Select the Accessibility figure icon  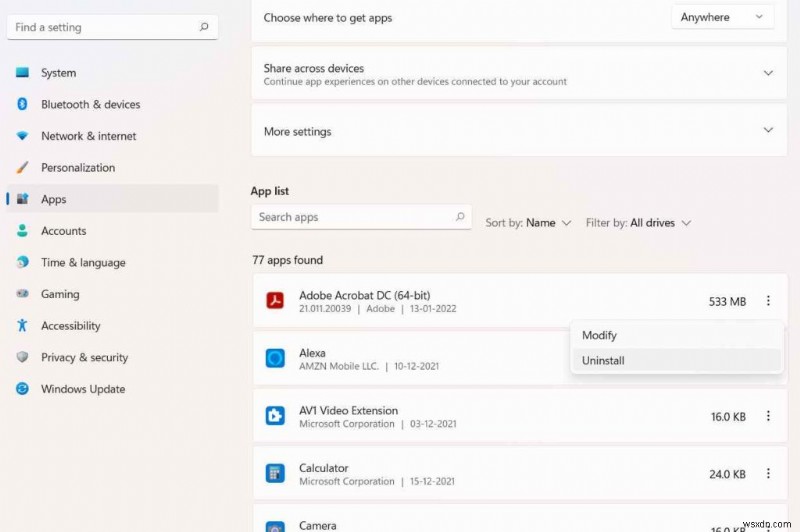click(x=22, y=325)
